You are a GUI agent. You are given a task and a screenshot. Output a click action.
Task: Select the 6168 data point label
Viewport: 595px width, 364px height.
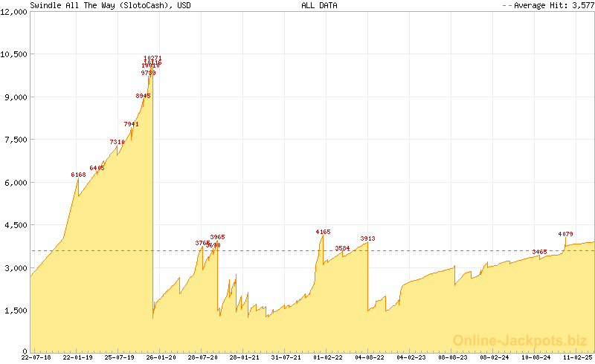78,175
